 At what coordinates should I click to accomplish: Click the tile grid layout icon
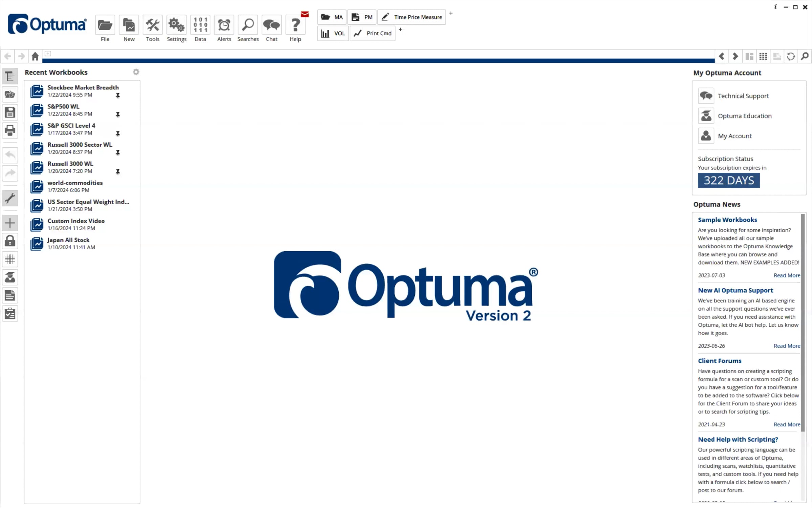point(763,56)
